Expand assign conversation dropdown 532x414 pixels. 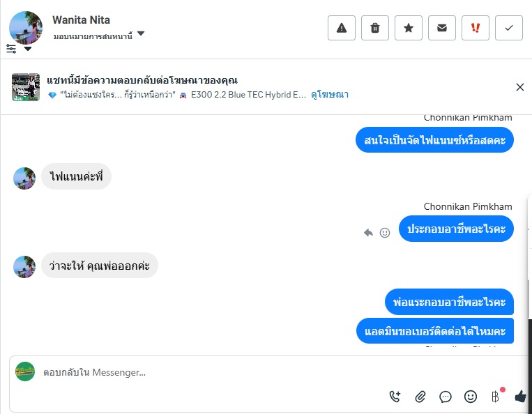(x=141, y=33)
